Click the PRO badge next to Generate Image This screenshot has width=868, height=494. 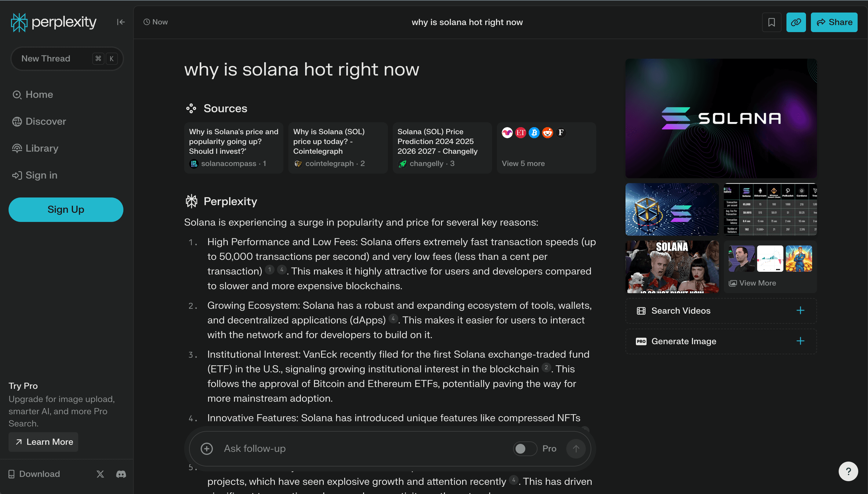point(641,341)
